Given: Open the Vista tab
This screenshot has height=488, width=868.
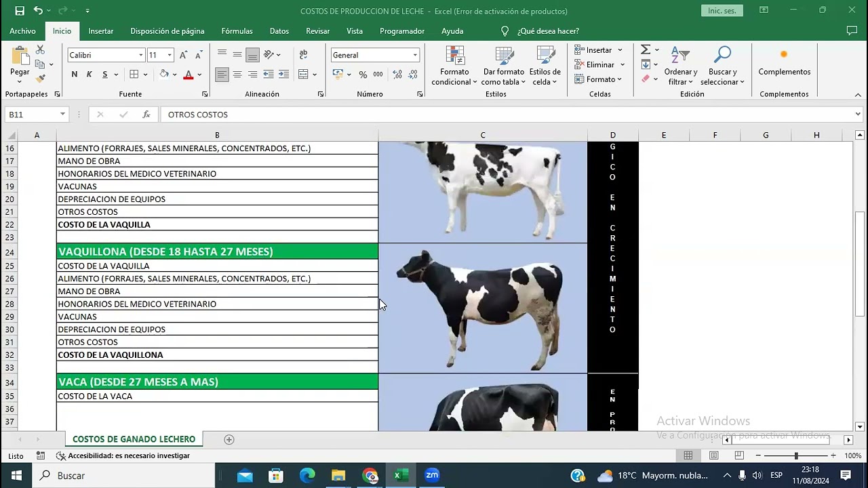Looking at the screenshot, I should point(355,31).
